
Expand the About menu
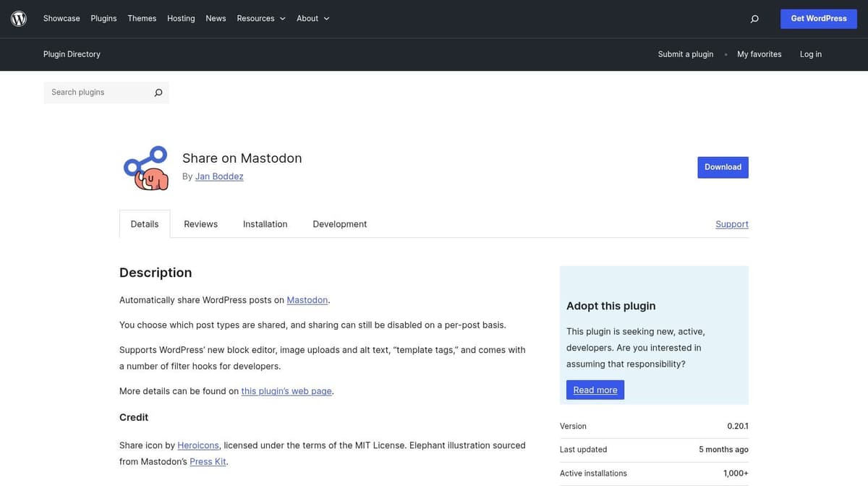(x=312, y=19)
